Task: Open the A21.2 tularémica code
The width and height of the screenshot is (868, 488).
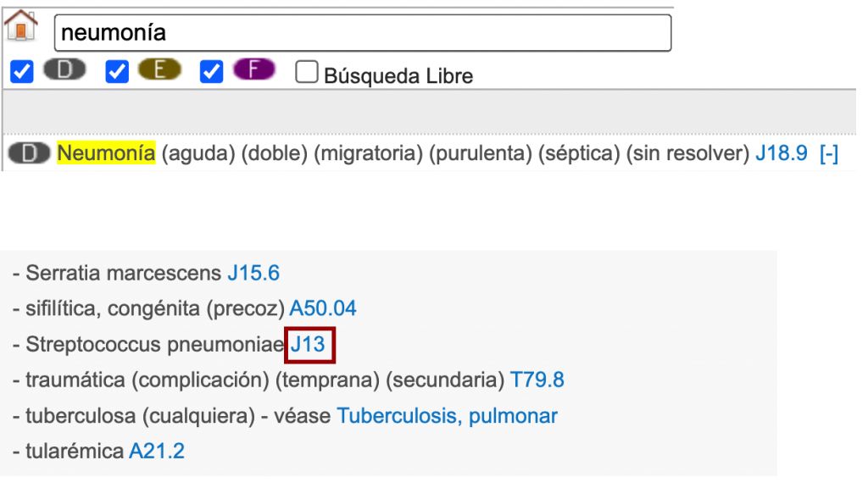Action: coord(157,452)
